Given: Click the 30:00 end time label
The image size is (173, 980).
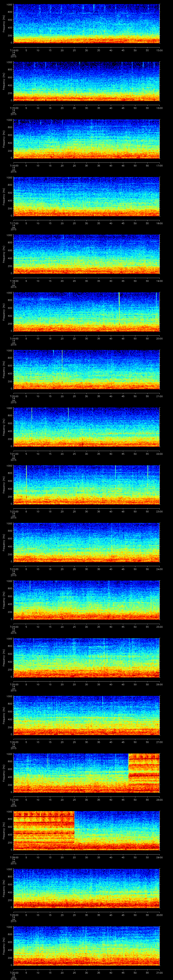Looking at the screenshot, I should click(160, 915).
